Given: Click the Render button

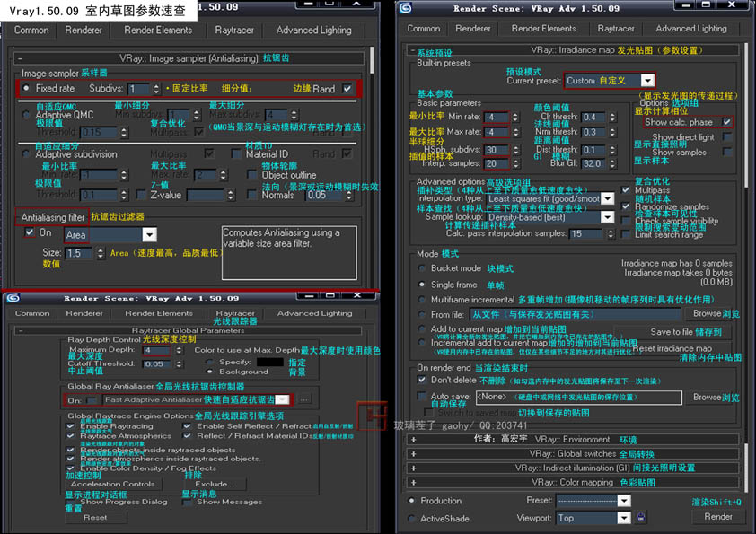Looking at the screenshot, I should coord(718,517).
